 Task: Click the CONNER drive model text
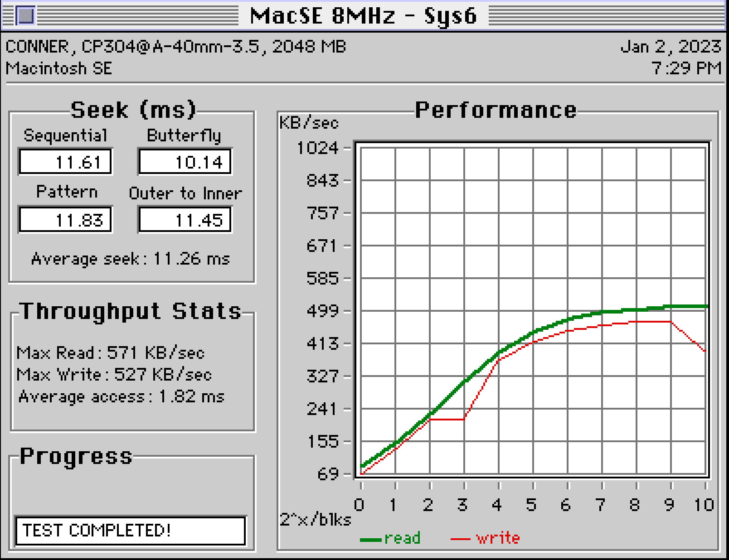[x=176, y=47]
